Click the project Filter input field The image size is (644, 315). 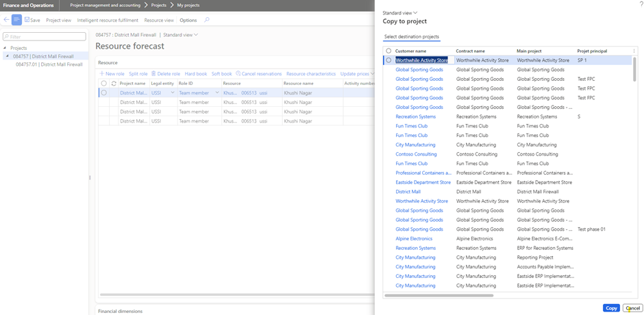[45, 36]
